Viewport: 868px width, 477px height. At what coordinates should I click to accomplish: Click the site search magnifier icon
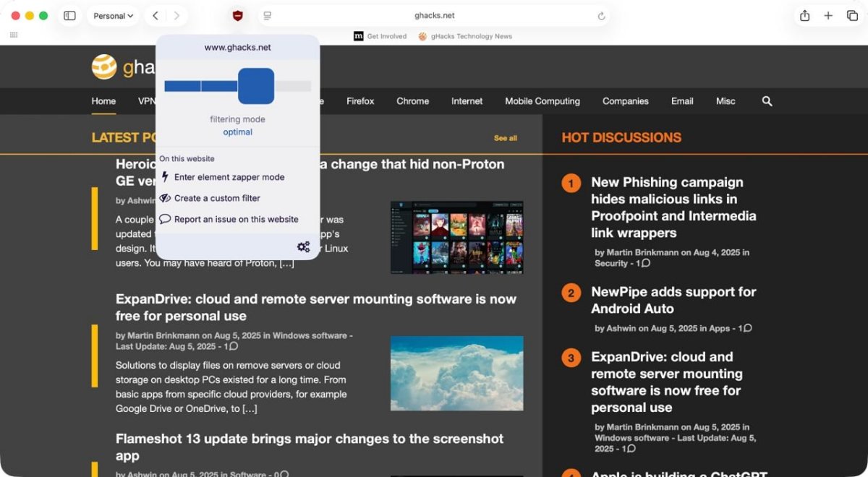(767, 101)
